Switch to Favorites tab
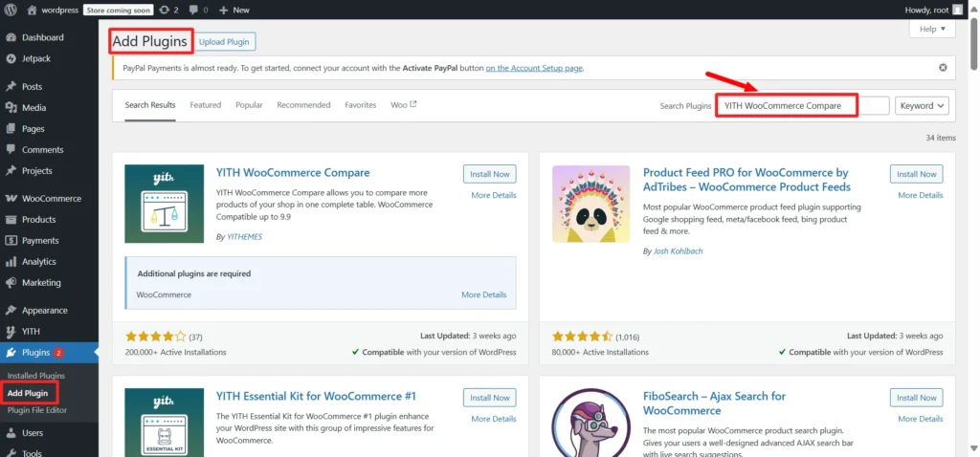The height and width of the screenshot is (457, 980). 361,105
